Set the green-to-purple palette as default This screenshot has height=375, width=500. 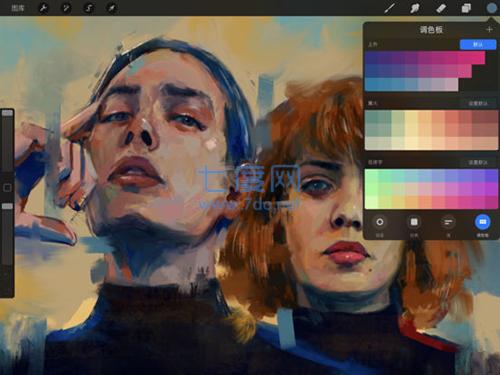(x=478, y=162)
